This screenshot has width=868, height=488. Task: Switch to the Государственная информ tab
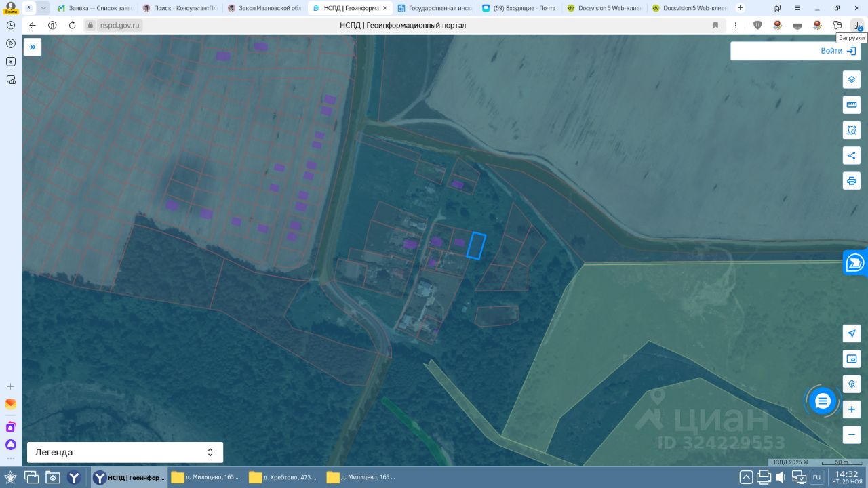pos(435,8)
